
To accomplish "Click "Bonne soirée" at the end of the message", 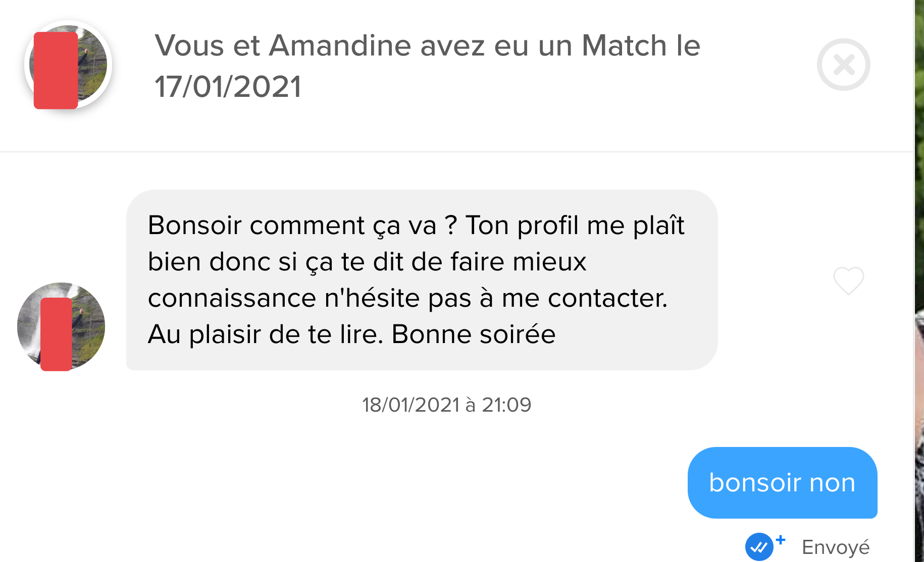I will 473,334.
